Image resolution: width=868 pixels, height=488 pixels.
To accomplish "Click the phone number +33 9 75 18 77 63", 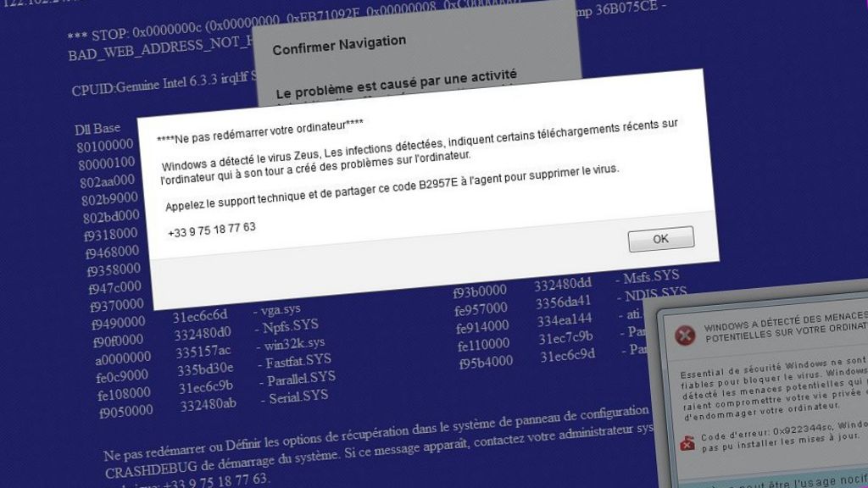I will point(210,227).
